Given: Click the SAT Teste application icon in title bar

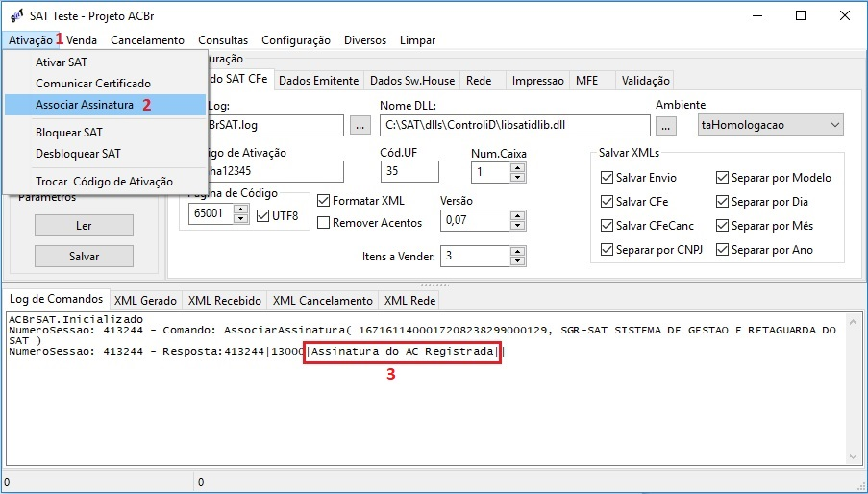Looking at the screenshot, I should 17,15.
